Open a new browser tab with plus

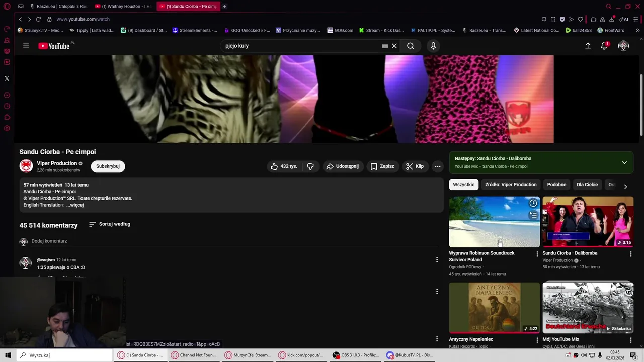click(224, 6)
